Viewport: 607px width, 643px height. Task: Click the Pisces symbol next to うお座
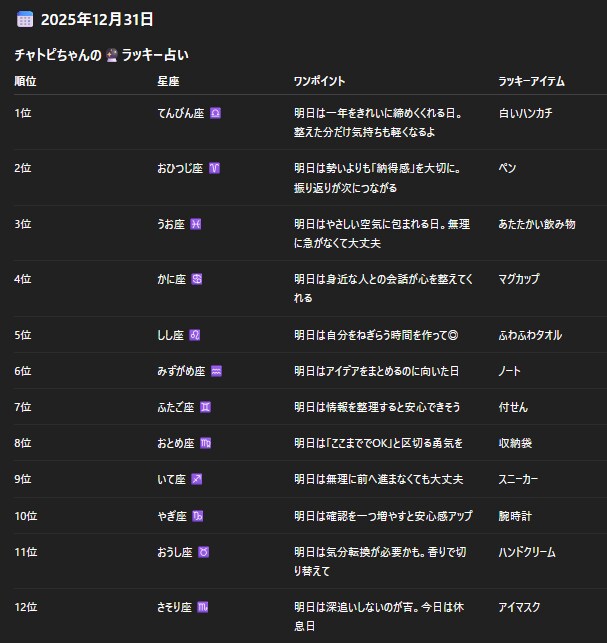(x=195, y=224)
